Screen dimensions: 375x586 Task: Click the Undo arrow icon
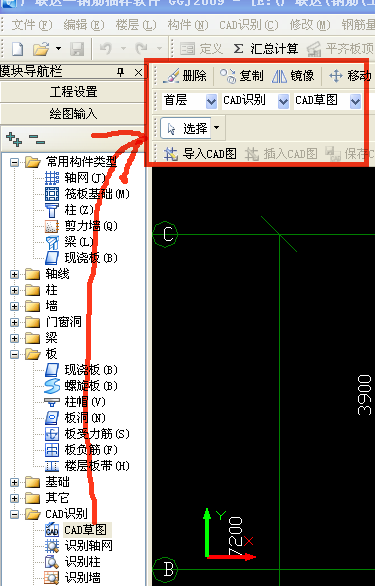pos(105,49)
